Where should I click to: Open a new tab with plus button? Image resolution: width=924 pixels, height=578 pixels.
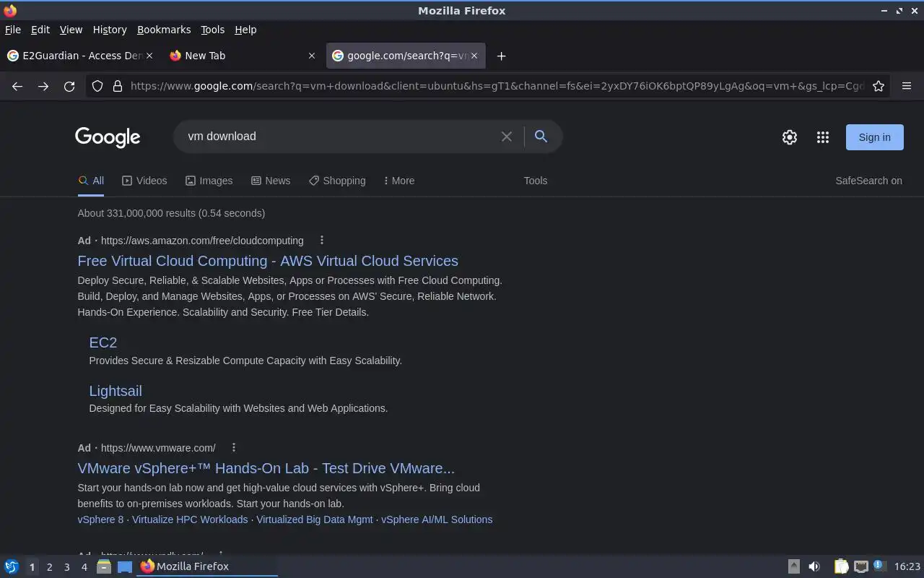tap(501, 56)
